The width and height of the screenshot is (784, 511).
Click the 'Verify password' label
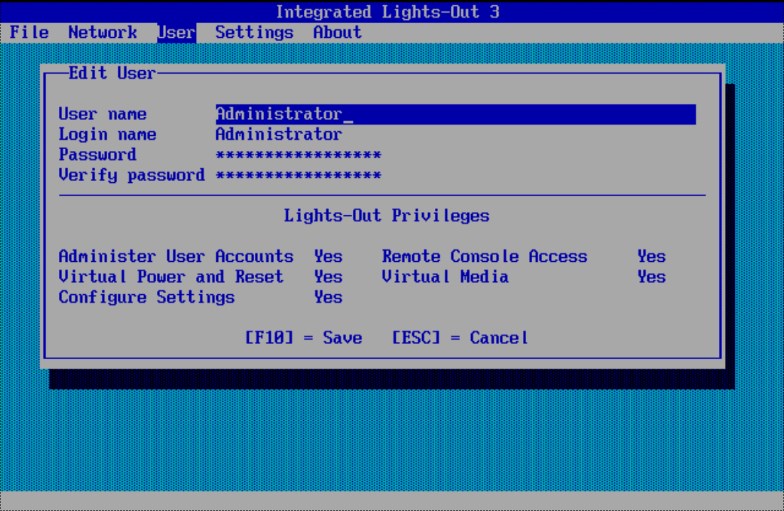coord(132,176)
